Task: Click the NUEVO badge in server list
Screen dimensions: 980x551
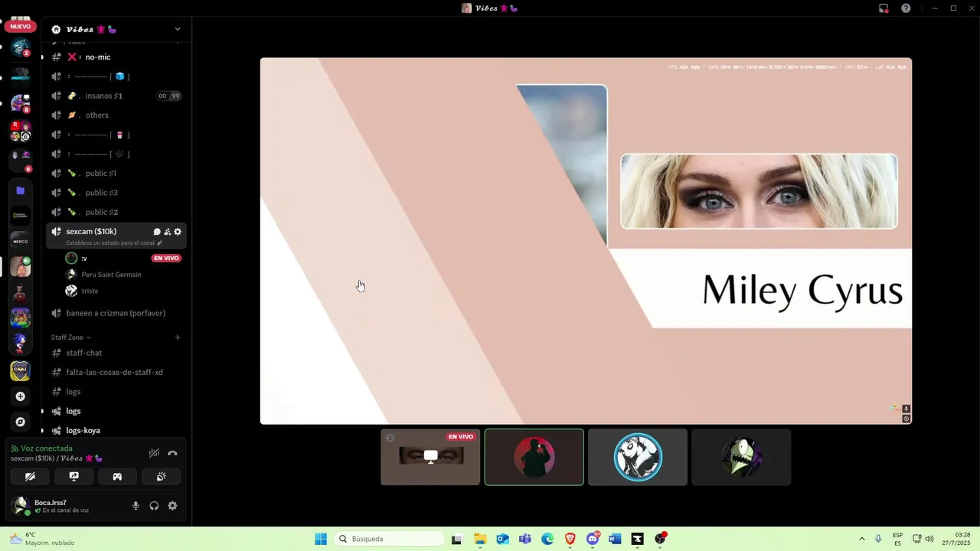Action: tap(21, 26)
